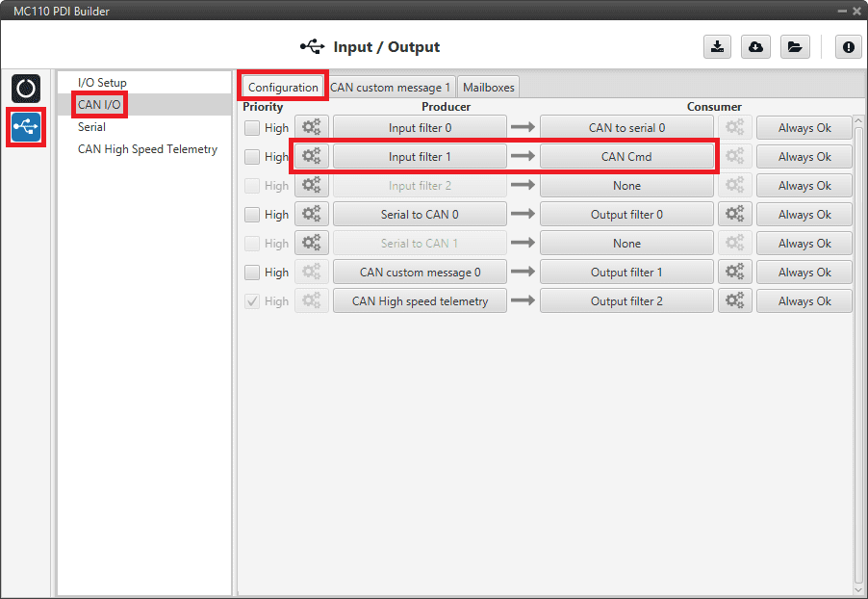Open gear settings for Input filter 0
868x599 pixels.
click(x=312, y=128)
